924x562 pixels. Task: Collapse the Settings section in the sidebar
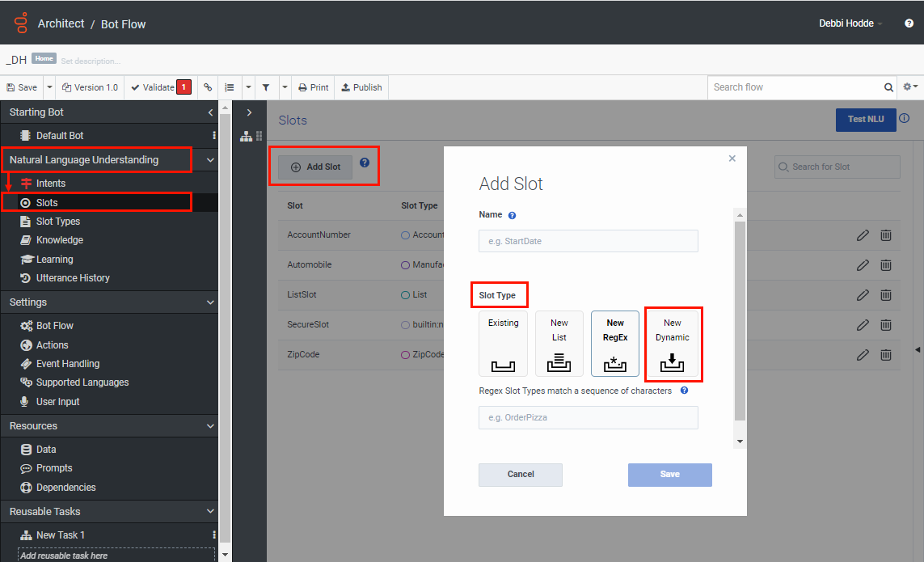210,302
